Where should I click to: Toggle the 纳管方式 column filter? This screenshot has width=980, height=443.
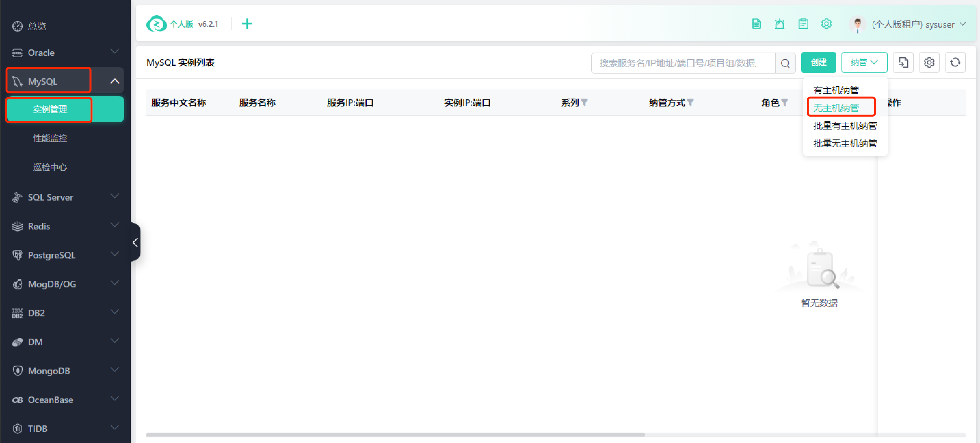click(691, 102)
